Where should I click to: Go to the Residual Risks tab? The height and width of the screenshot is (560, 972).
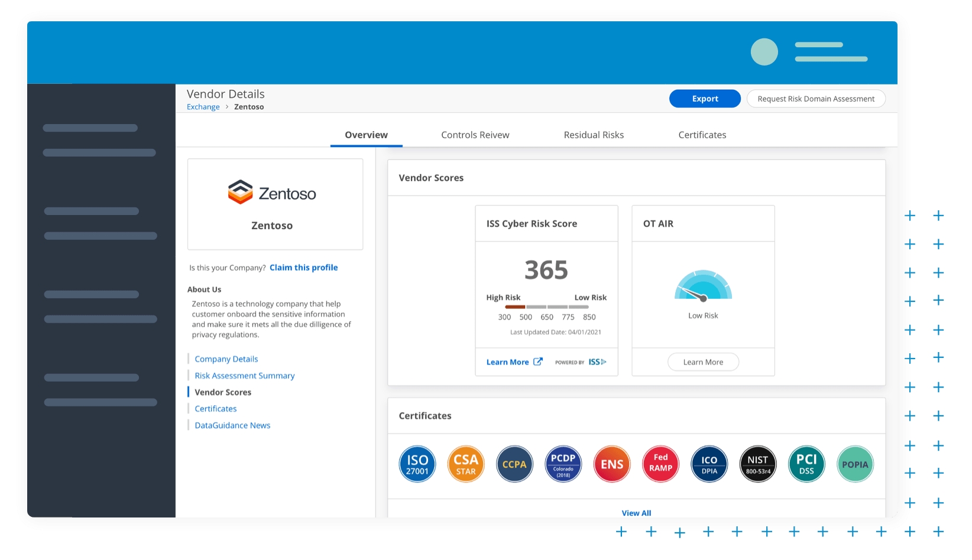tap(594, 135)
